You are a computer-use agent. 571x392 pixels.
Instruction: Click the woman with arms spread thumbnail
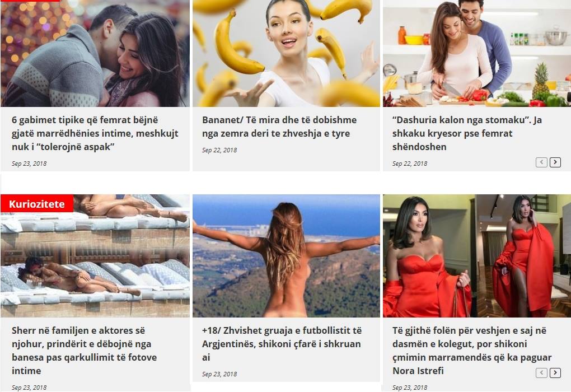[286, 256]
